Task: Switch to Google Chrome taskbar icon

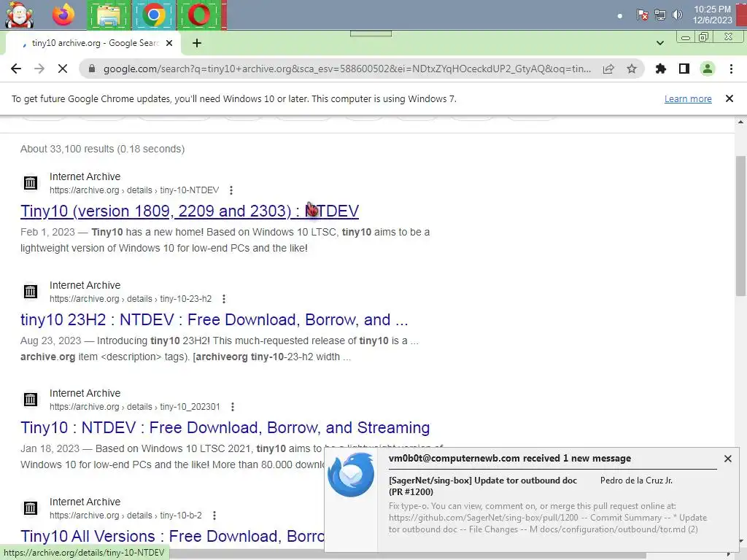Action: 153,15
